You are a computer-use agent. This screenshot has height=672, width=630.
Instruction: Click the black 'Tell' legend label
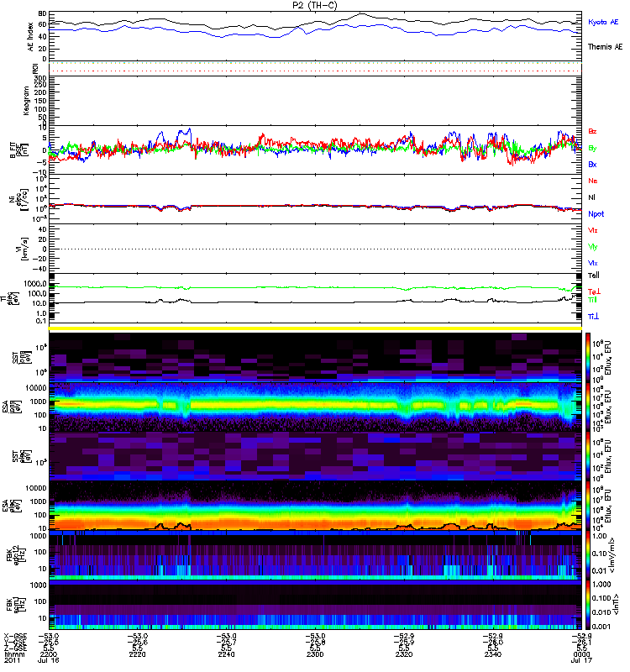(x=594, y=276)
